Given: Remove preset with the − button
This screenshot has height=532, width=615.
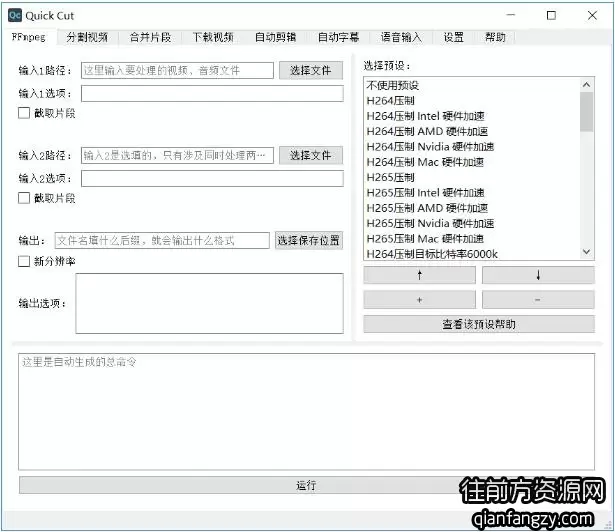Looking at the screenshot, I should coord(538,300).
